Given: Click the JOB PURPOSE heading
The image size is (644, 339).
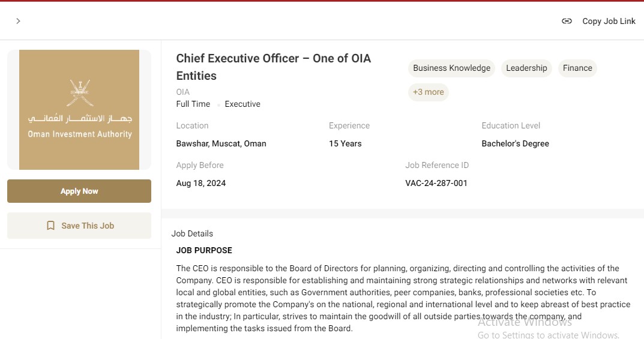Looking at the screenshot, I should click(x=204, y=250).
